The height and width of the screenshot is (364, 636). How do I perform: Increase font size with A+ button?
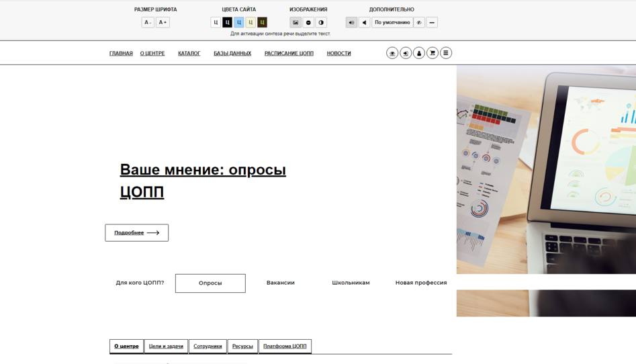(163, 22)
